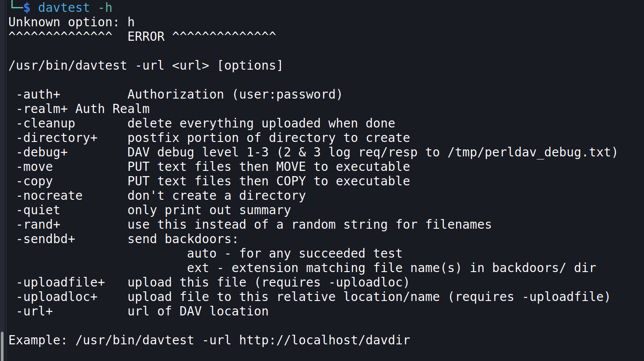Click the word ERROR in the banner
This screenshot has width=644, height=361.
[146, 37]
